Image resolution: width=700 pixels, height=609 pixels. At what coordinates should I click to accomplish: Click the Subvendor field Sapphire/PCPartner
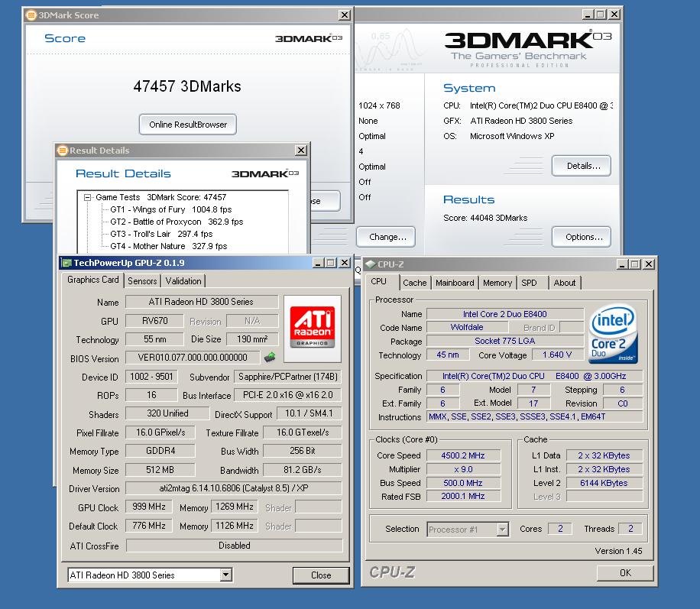coord(288,377)
